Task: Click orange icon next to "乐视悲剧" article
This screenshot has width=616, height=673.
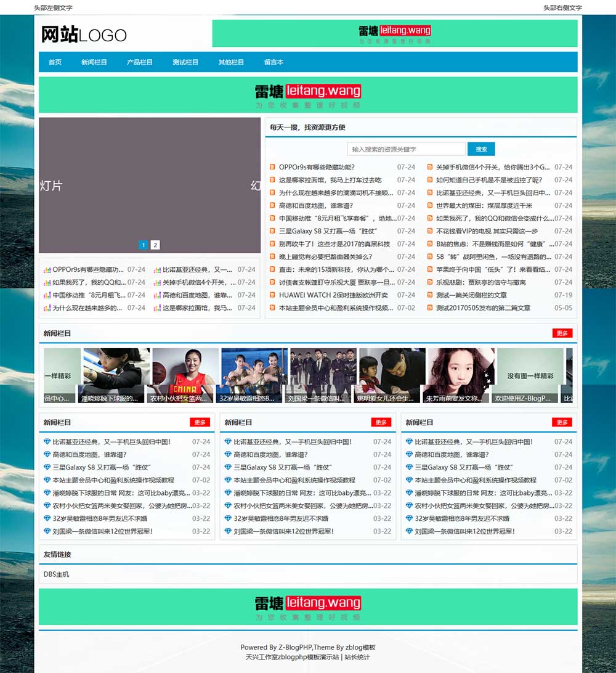Action: pyautogui.click(x=430, y=282)
